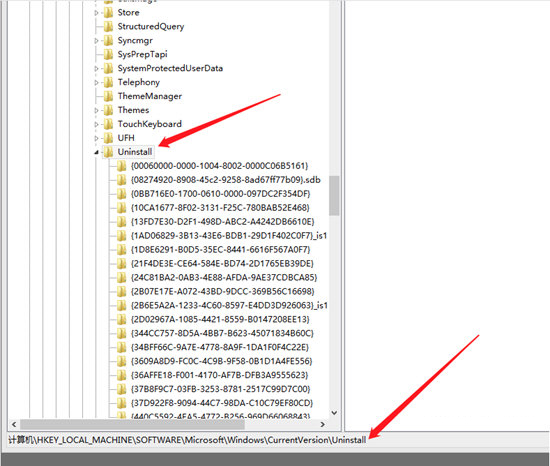Expand the SystemProtectedUserData key
550x466 pixels.
[x=96, y=68]
